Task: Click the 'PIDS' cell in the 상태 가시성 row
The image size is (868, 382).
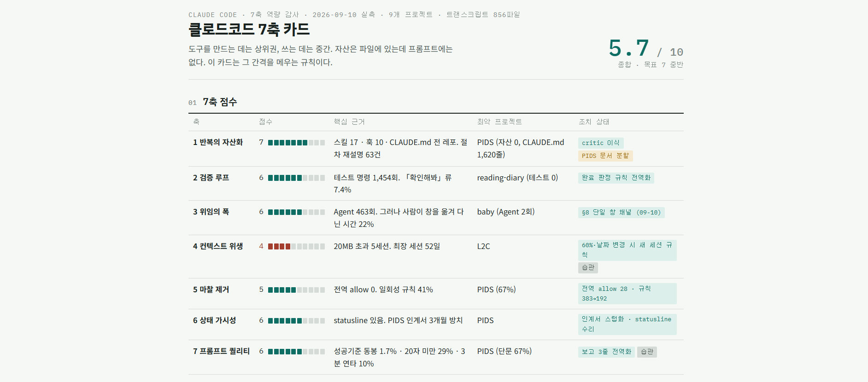Action: [486, 321]
